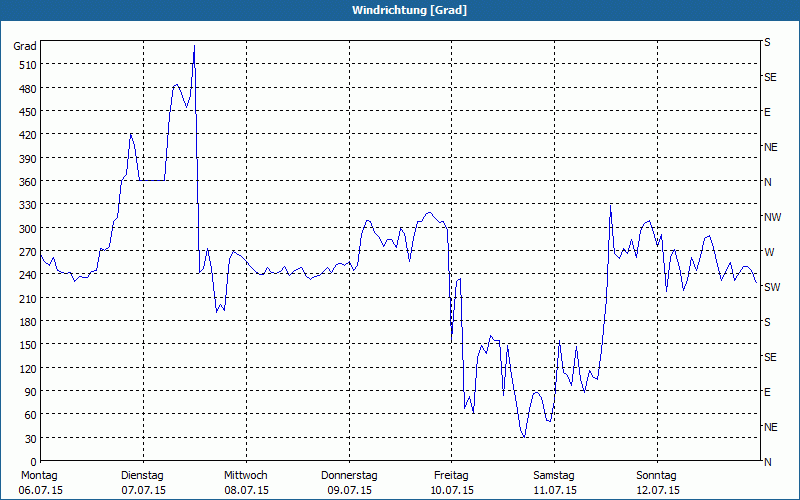
Task: Click the SE compass label beside 480 gridline
Action: coord(770,78)
